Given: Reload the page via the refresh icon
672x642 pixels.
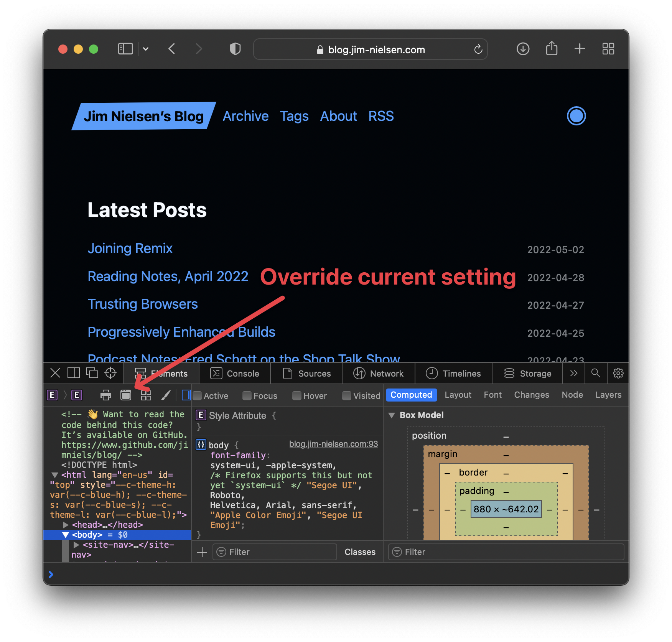Looking at the screenshot, I should click(478, 49).
